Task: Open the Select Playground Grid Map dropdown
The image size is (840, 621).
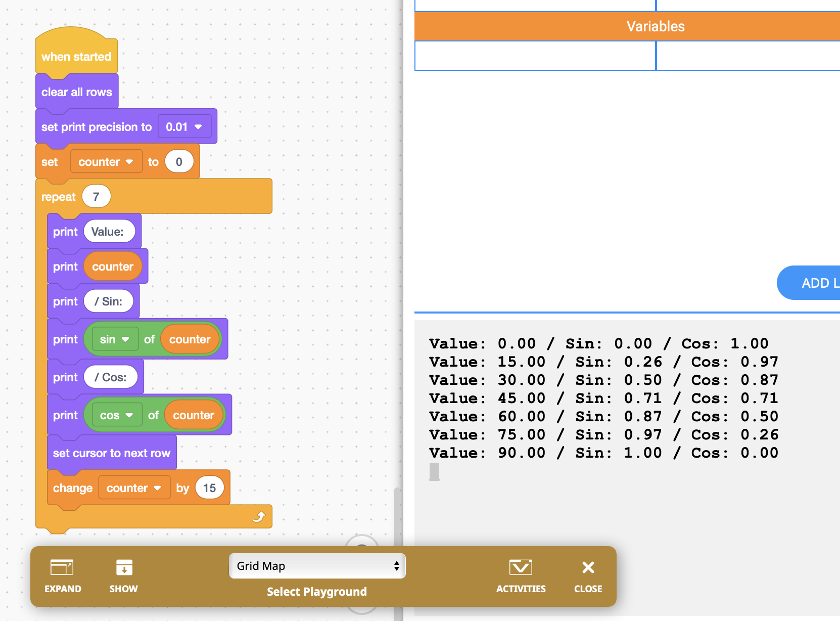Action: point(317,566)
